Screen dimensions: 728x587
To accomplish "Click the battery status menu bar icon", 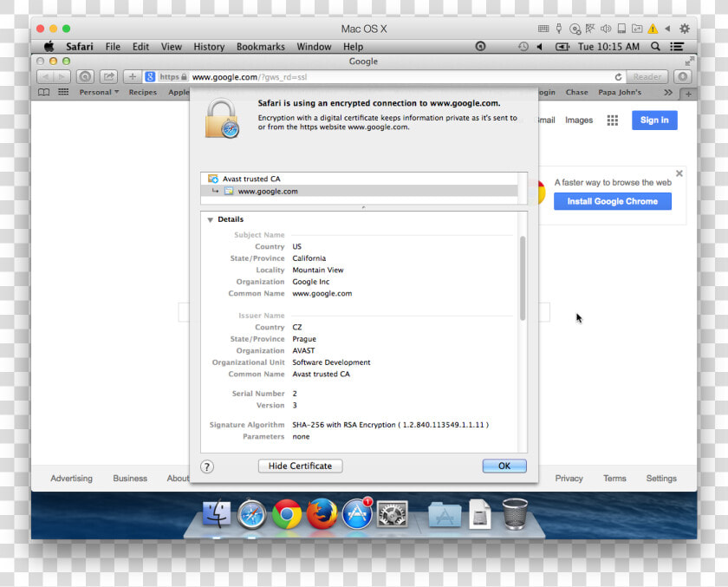I will click(562, 47).
